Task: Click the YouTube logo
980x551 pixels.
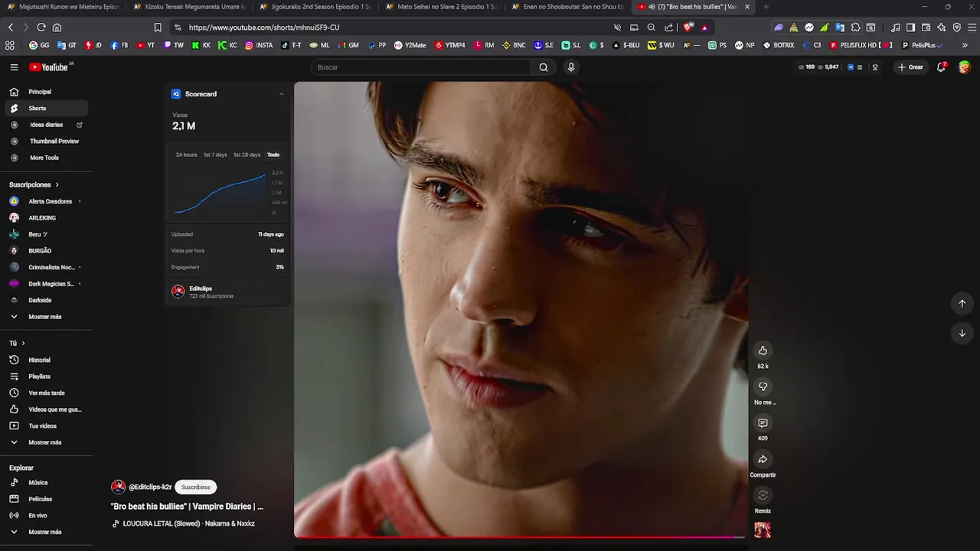Action: point(49,67)
